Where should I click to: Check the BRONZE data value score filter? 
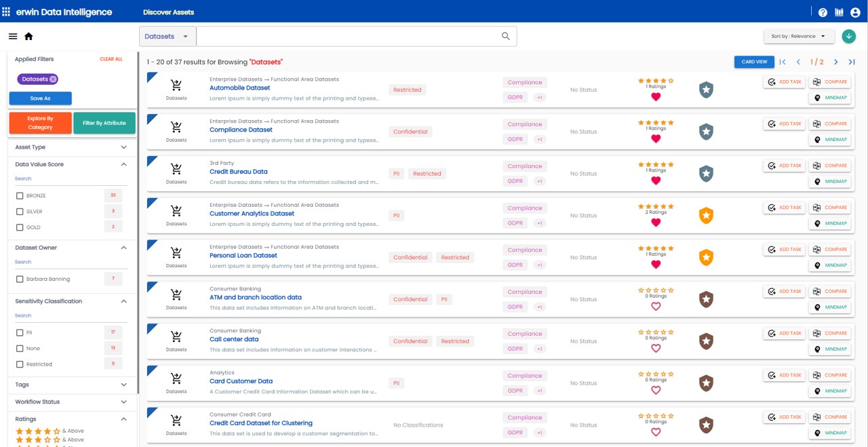tap(20, 195)
